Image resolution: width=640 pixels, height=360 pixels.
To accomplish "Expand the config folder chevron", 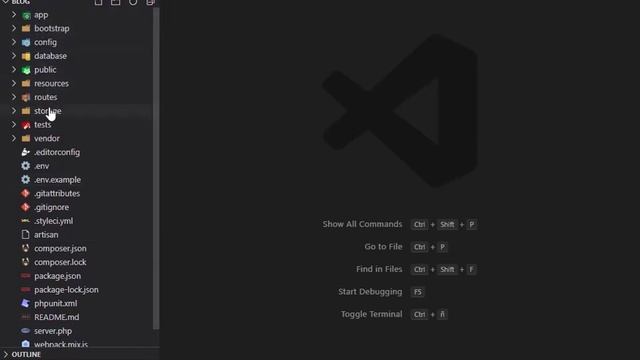I will coord(14,42).
